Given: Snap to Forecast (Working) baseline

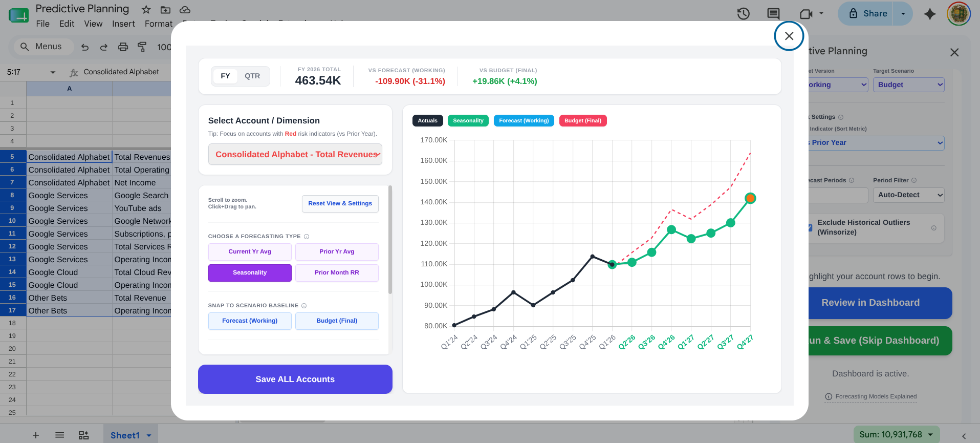Looking at the screenshot, I should [250, 321].
